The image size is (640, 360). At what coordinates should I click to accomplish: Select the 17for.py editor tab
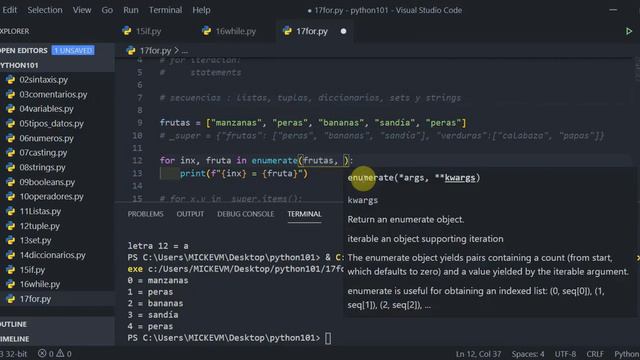pos(312,31)
